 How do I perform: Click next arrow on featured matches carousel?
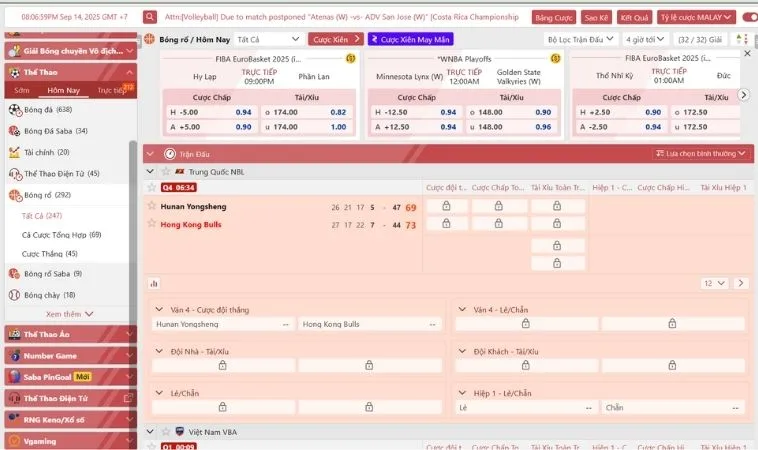point(743,95)
